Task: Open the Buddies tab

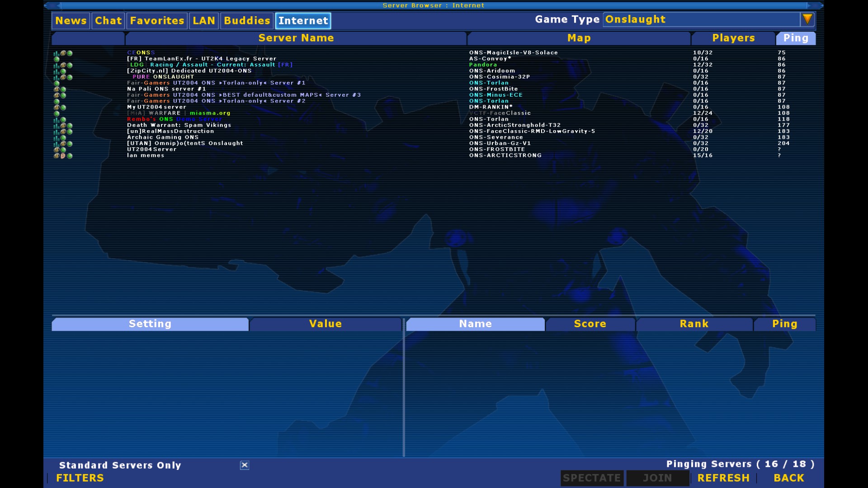Action: (247, 21)
